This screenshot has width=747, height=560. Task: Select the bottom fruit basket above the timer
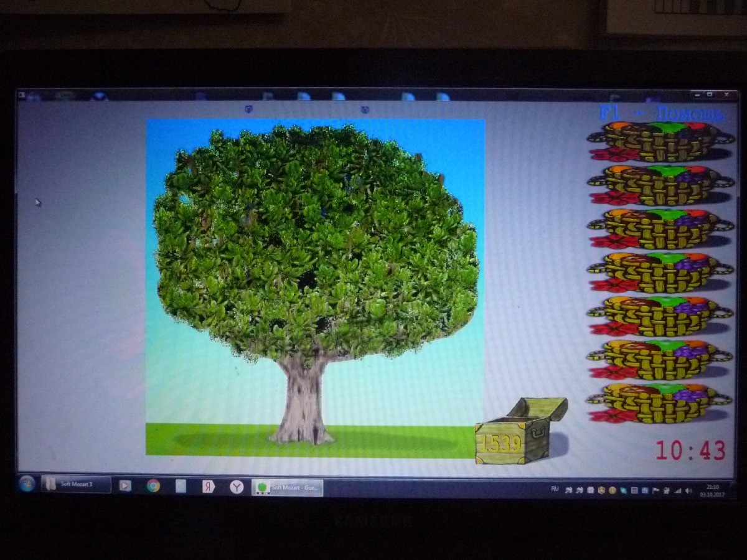659,403
